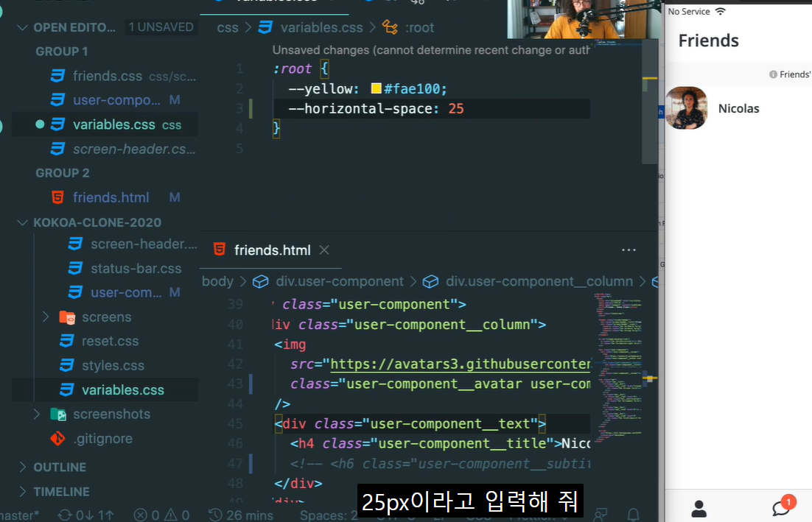Click the warnings count in status bar
This screenshot has width=812, height=522.
click(x=177, y=515)
